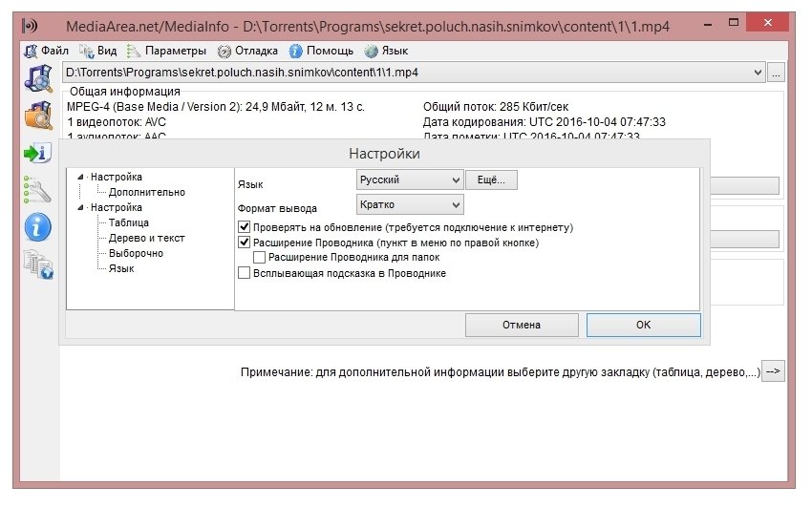Expand the file path dropdown list
This screenshot has height=507, width=812.
tap(759, 73)
